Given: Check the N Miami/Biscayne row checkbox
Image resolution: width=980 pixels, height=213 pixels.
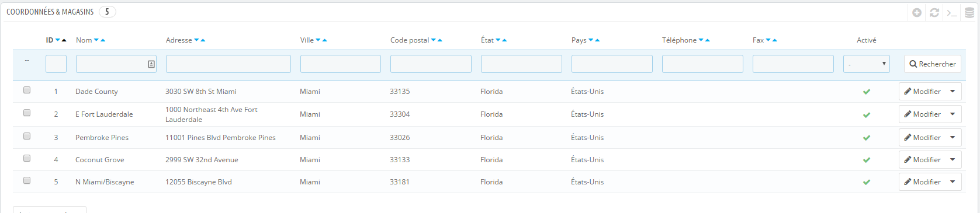Looking at the screenshot, I should pos(27,180).
